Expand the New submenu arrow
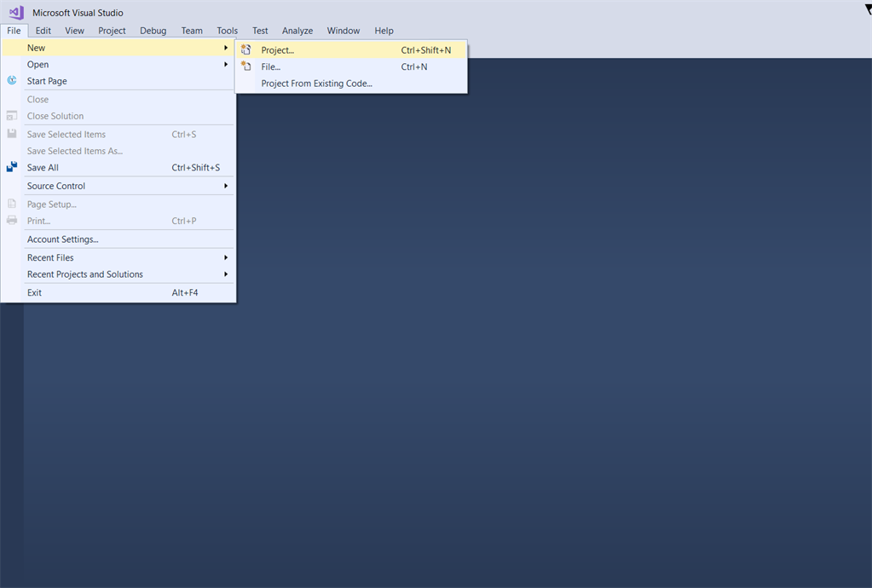Screen dimensions: 872x588 226,48
